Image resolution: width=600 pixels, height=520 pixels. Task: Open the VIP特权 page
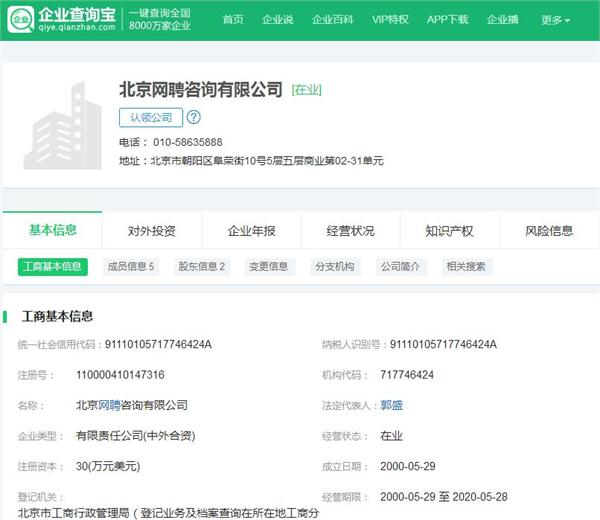390,19
